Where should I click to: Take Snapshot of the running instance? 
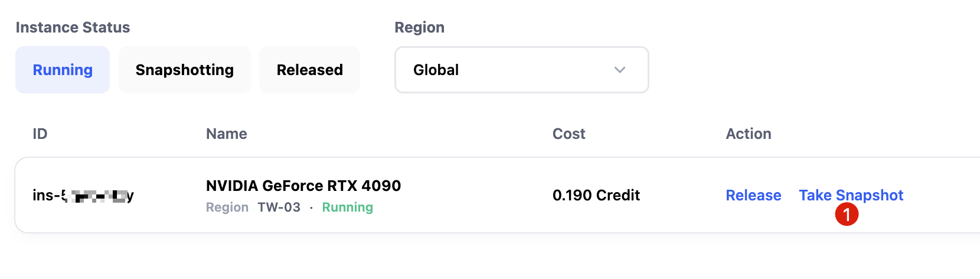coord(851,195)
